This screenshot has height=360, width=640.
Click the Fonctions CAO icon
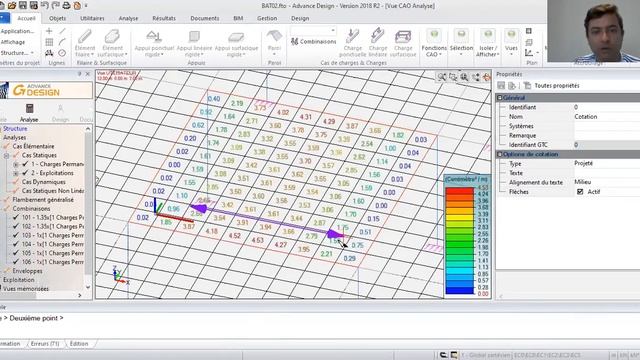434,35
